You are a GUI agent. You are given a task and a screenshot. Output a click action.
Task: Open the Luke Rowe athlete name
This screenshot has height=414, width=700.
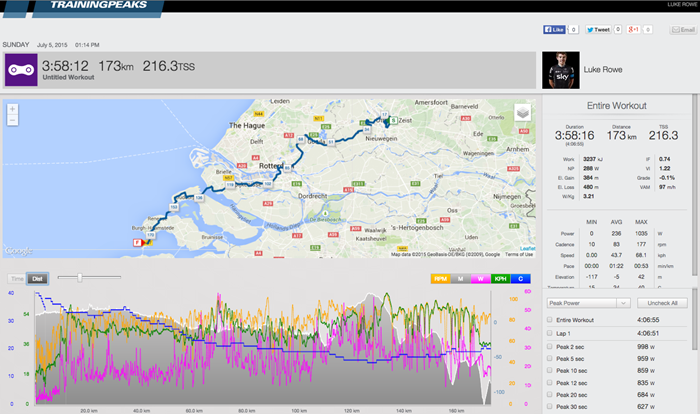tap(603, 70)
